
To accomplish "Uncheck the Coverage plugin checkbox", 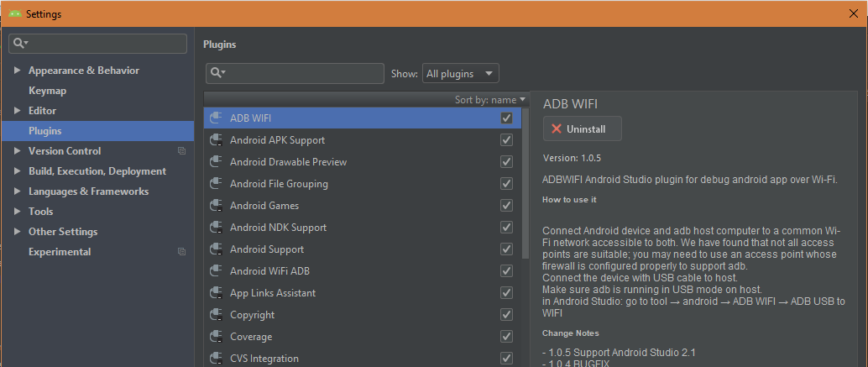I will pyautogui.click(x=506, y=337).
